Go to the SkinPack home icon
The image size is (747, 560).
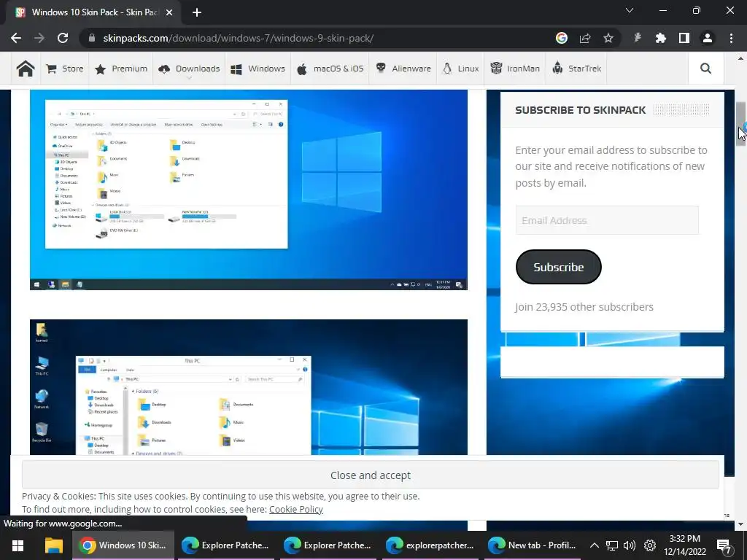(x=26, y=69)
